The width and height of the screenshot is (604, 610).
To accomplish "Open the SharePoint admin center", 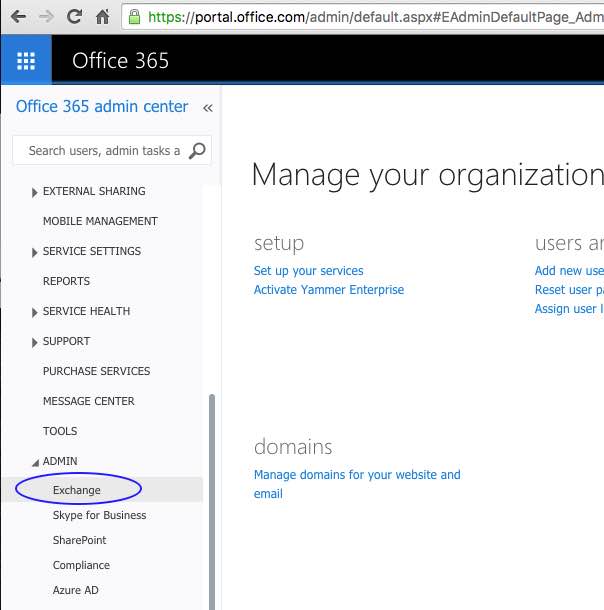I will point(79,540).
